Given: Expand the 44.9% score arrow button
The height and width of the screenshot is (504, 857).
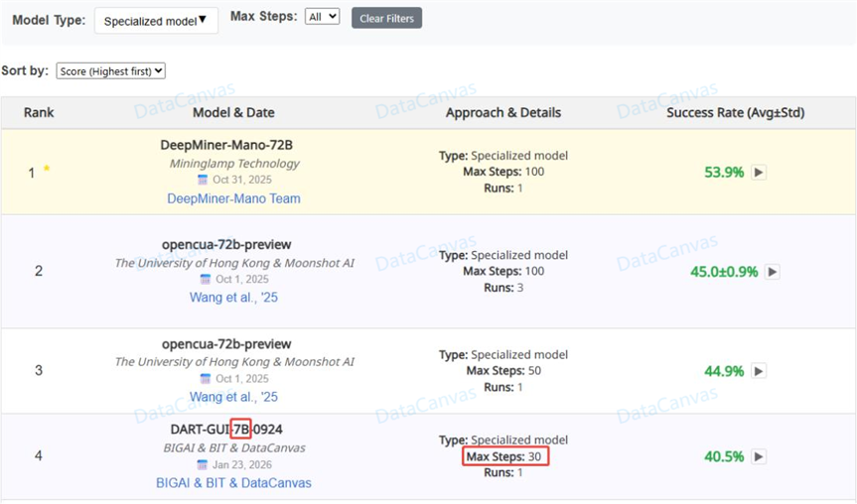Looking at the screenshot, I should 759,371.
